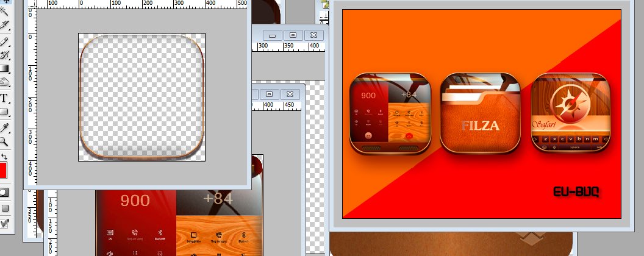Minimize the document window behind the frame document
Image resolution: width=644 pixels, height=256 pixels.
[273, 35]
